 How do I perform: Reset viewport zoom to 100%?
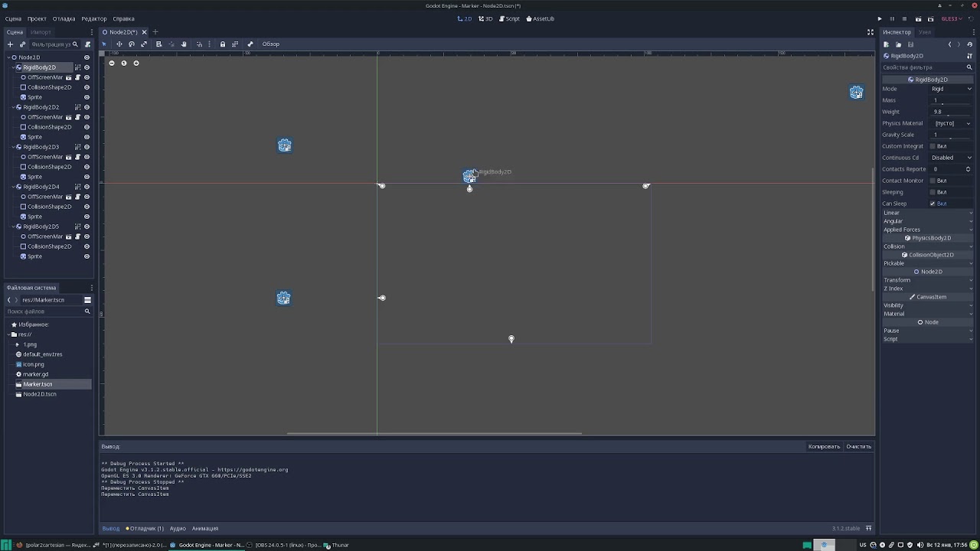[124, 63]
